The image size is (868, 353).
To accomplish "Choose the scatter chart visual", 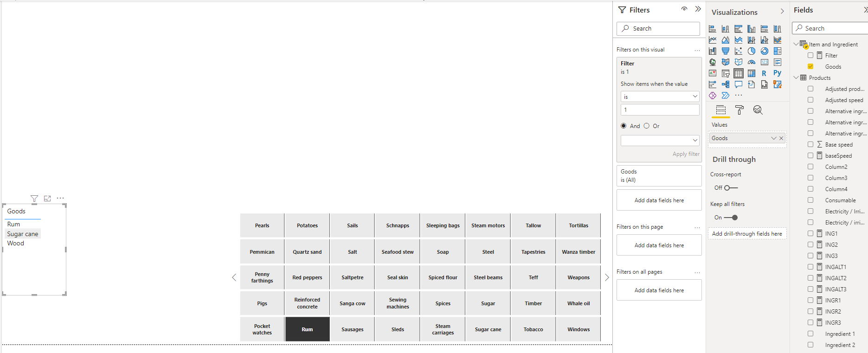I will 738,51.
